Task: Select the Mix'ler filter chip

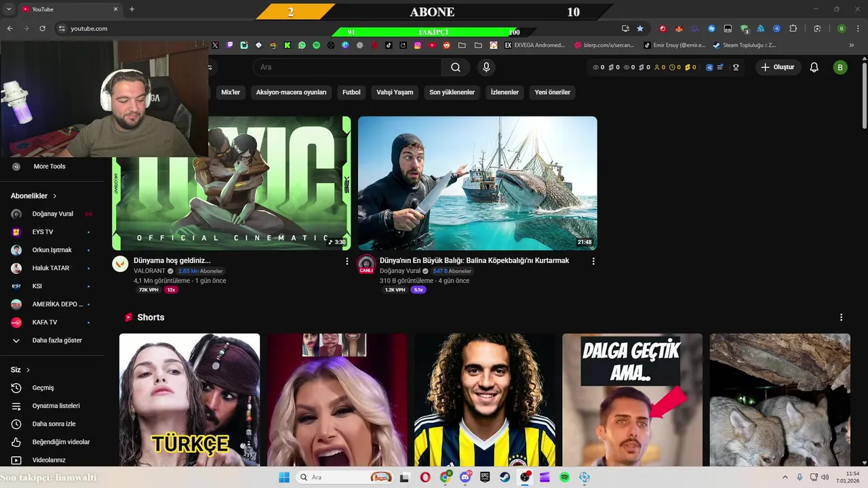Action: (x=231, y=92)
